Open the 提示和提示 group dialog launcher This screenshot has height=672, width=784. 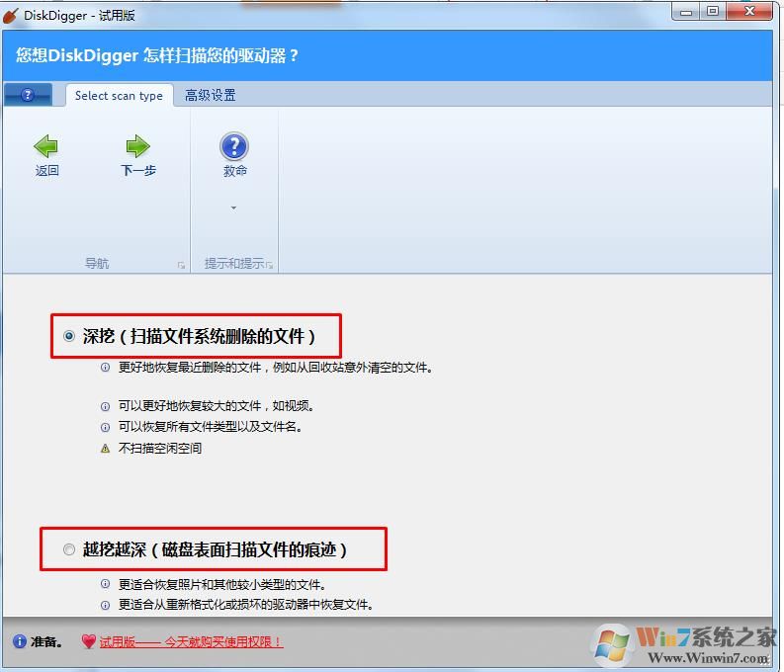point(270,265)
